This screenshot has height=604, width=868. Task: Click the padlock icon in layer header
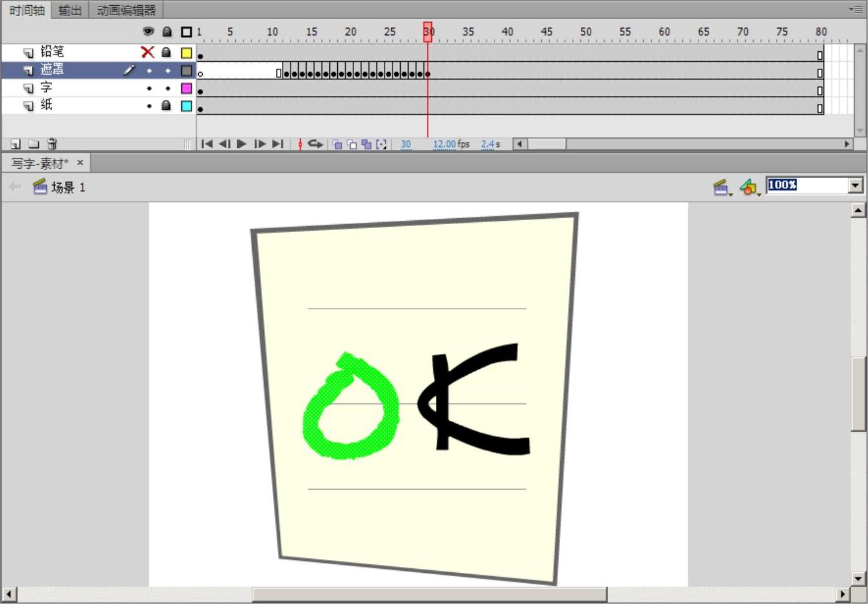coord(167,31)
